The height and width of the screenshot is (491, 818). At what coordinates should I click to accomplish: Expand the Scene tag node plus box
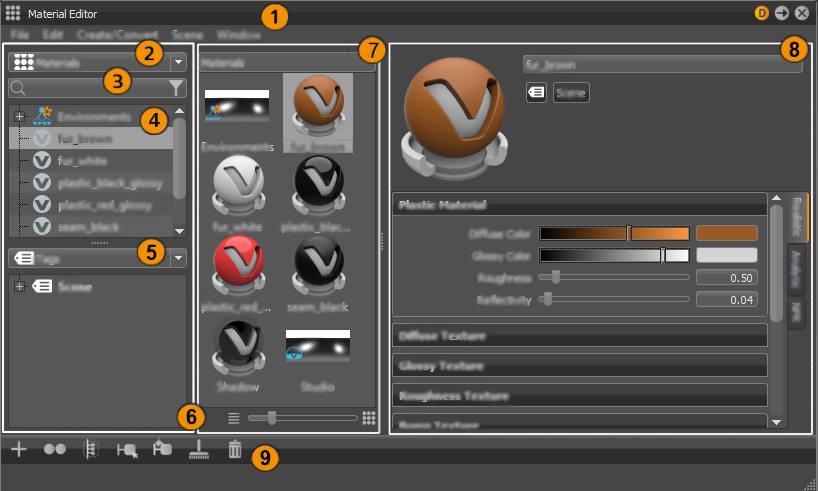(19, 286)
